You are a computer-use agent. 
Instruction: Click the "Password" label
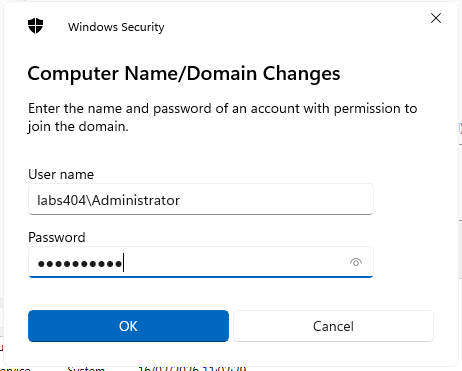[57, 237]
